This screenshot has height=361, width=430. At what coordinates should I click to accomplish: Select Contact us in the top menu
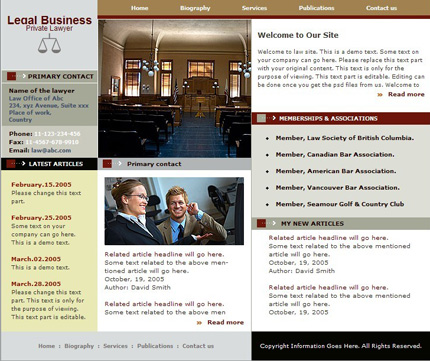click(381, 8)
